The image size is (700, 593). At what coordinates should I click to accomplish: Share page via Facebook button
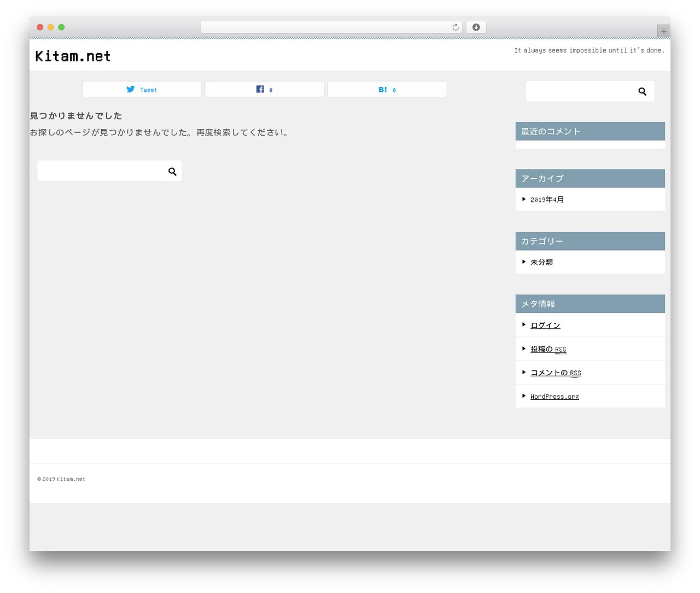(264, 89)
